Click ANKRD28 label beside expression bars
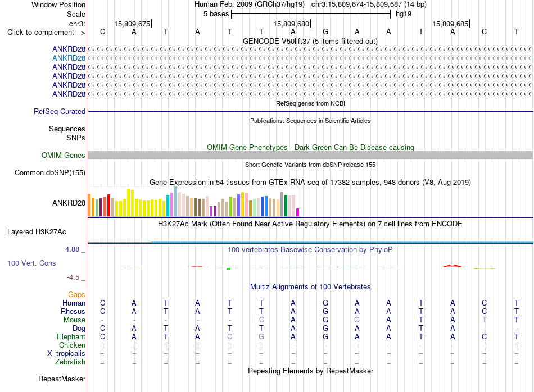 point(69,203)
